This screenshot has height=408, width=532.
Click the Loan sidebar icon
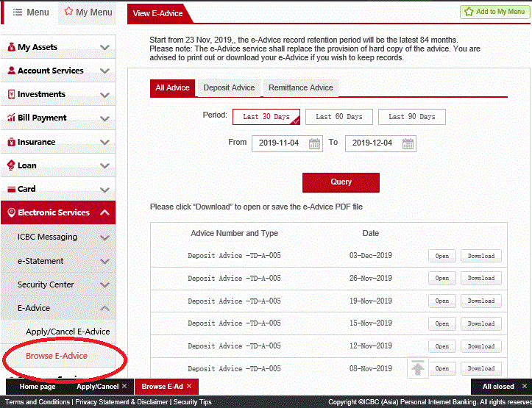click(x=11, y=165)
